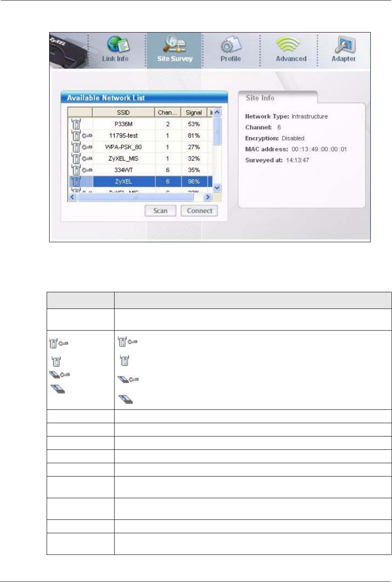Click the Network Type Infrastructure text

[286, 116]
